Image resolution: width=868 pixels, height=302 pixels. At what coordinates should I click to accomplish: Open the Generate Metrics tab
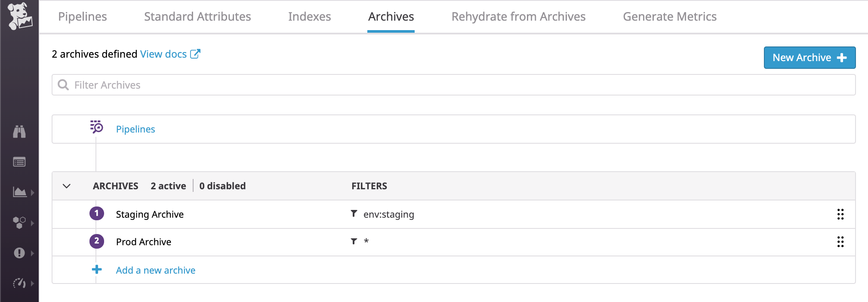point(669,16)
